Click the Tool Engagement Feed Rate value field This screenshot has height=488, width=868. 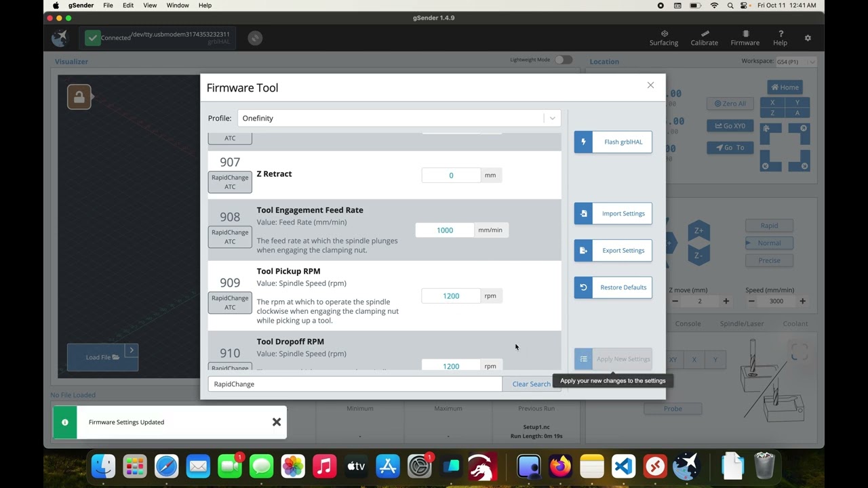point(445,230)
